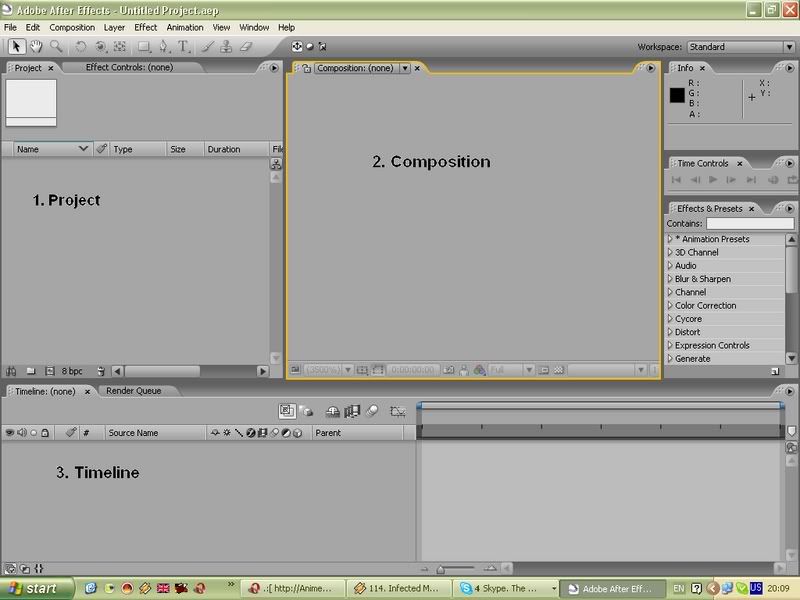Open the Composition menu
Image resolution: width=800 pixels, height=600 pixels.
(x=72, y=28)
